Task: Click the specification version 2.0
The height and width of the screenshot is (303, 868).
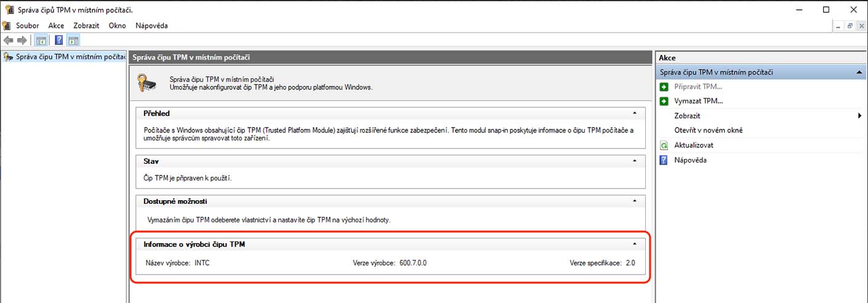Action: coord(630,263)
